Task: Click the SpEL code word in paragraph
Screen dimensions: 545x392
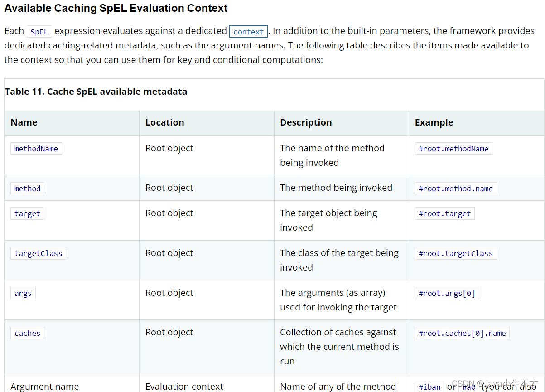Action: (39, 32)
